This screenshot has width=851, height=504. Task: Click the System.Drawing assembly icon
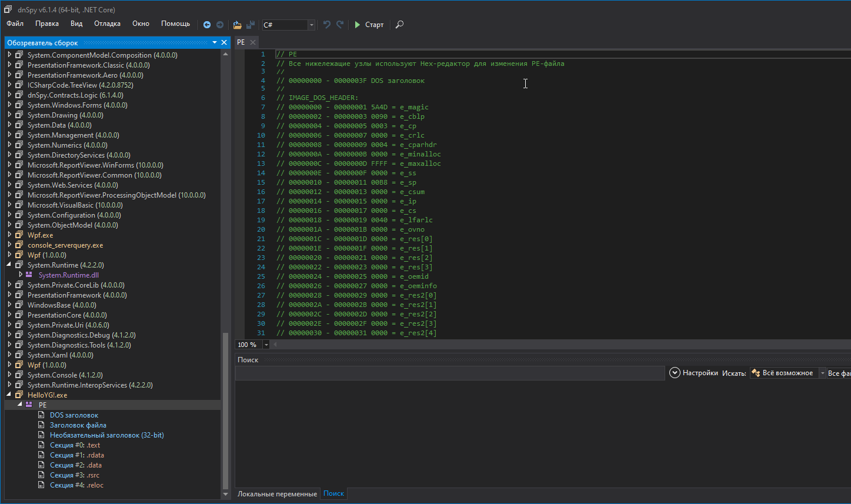(x=19, y=115)
